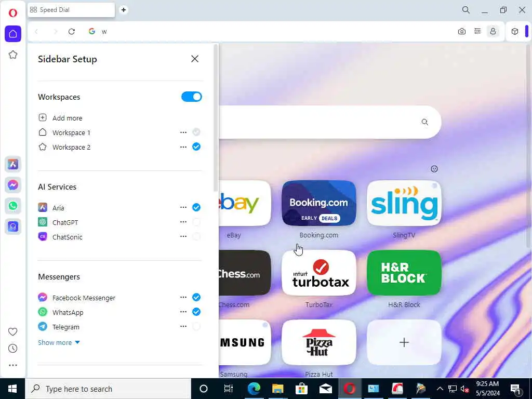Open extensions cube icon
This screenshot has height=399, width=532.
click(x=515, y=32)
